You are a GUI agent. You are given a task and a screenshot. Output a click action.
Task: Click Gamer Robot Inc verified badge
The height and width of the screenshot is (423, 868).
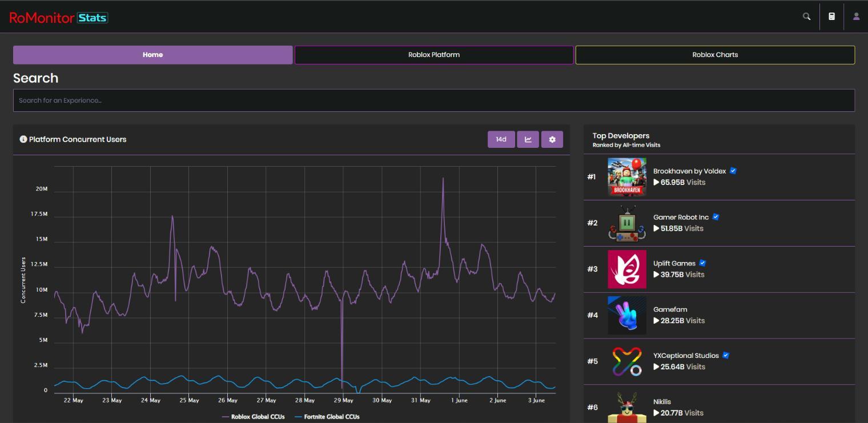pyautogui.click(x=716, y=217)
